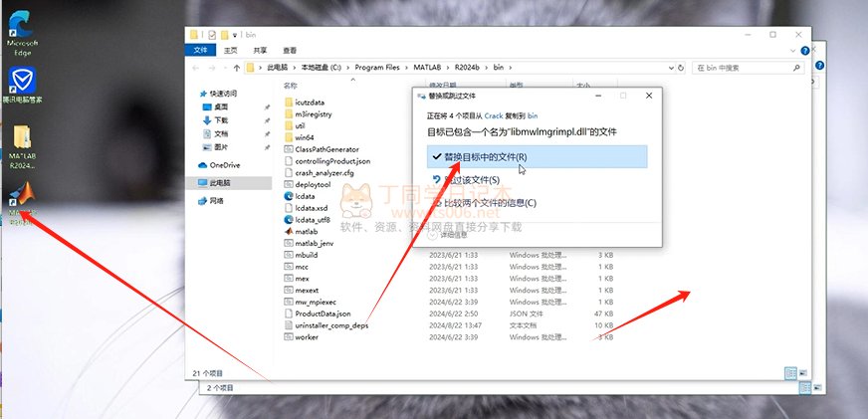Click the up-one-level arrow
Image resolution: width=868 pixels, height=419 pixels.
(237, 68)
